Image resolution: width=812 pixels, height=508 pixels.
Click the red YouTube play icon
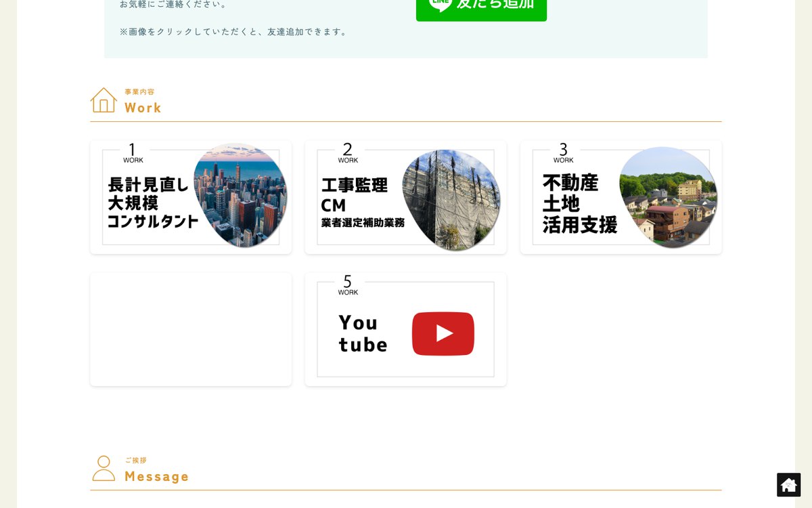click(x=443, y=333)
